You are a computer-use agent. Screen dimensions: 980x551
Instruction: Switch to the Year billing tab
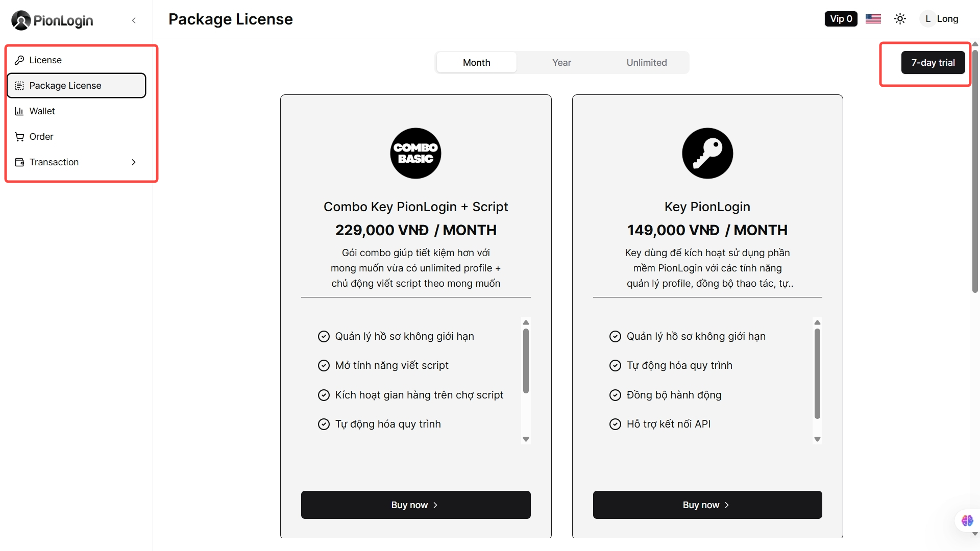[x=561, y=63]
